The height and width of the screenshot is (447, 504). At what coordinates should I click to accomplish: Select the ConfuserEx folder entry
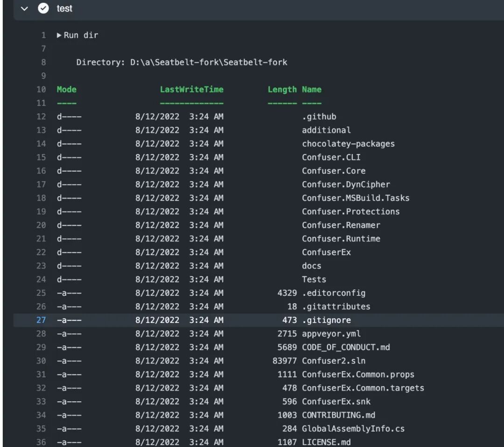pyautogui.click(x=326, y=252)
